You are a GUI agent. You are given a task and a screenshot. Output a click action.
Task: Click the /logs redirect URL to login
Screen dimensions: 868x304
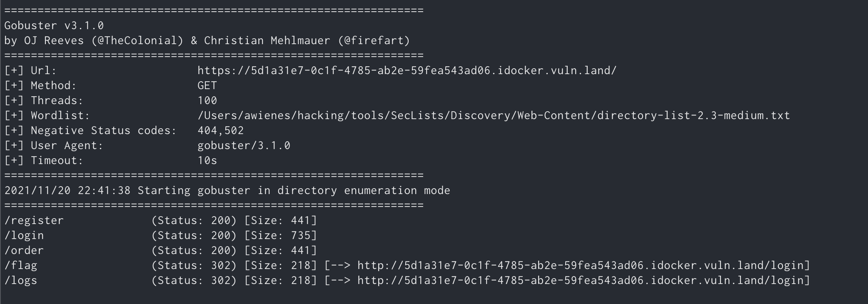click(x=583, y=280)
